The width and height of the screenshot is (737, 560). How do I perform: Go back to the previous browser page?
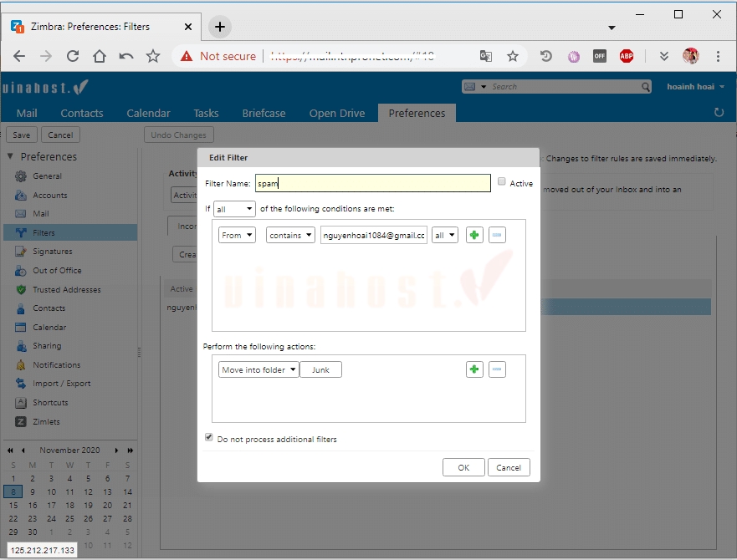(19, 56)
